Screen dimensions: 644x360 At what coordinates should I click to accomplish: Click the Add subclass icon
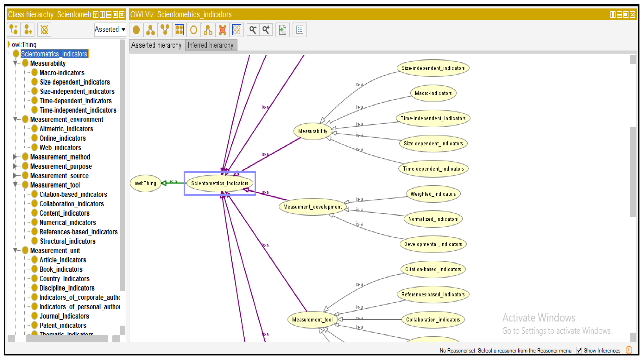point(14,30)
